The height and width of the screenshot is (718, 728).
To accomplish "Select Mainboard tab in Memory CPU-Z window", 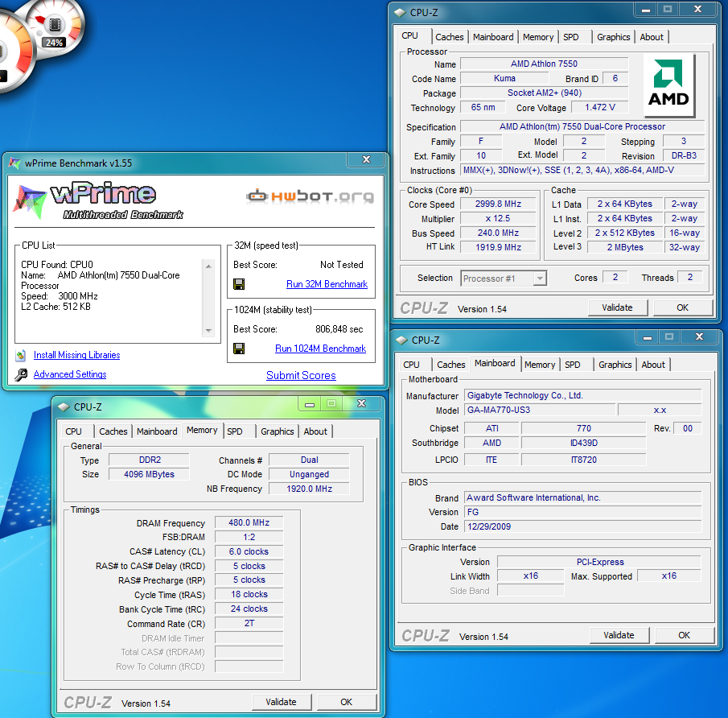I will 157,431.
